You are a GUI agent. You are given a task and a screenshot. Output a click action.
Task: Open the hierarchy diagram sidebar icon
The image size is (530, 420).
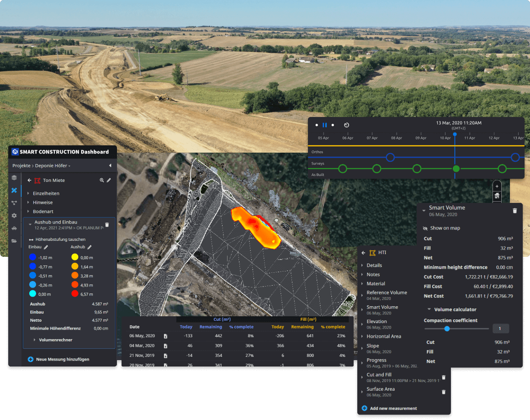coord(14,203)
